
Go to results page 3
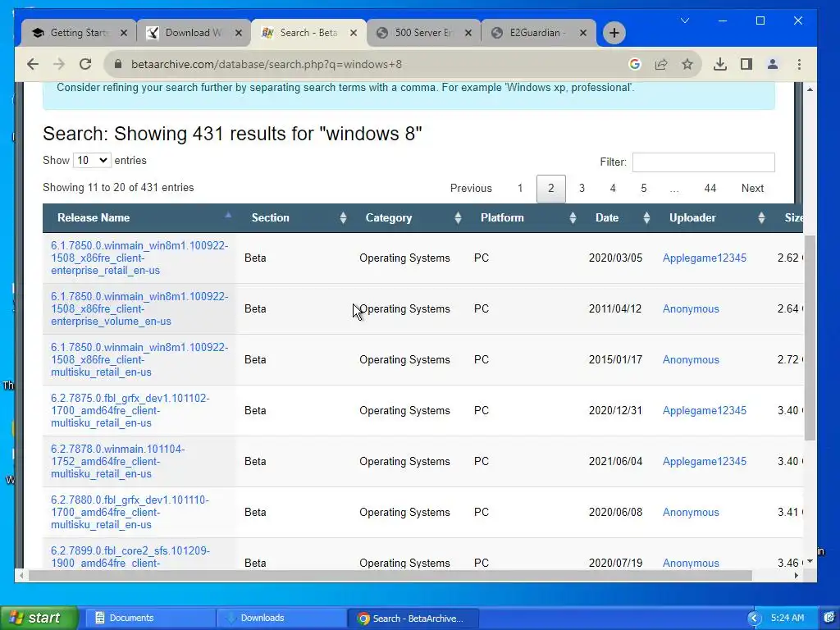582,189
